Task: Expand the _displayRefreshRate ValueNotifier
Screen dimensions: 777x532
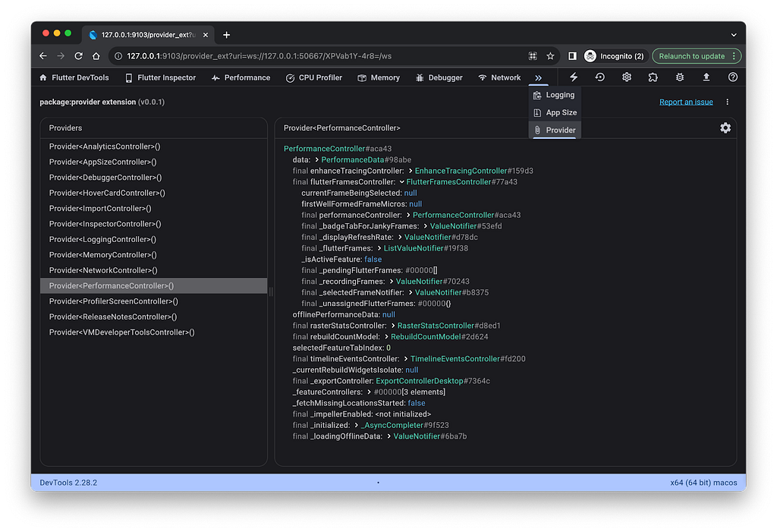Action: pyautogui.click(x=400, y=237)
